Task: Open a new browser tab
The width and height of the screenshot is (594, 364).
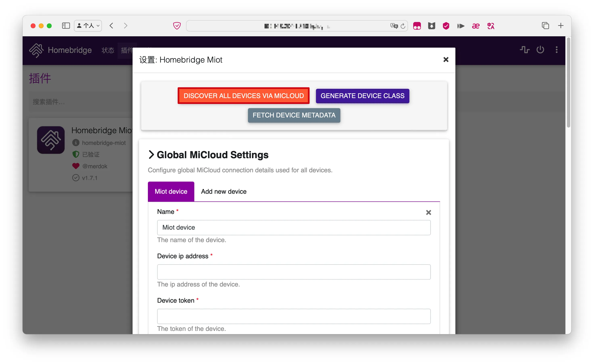Action: (561, 26)
